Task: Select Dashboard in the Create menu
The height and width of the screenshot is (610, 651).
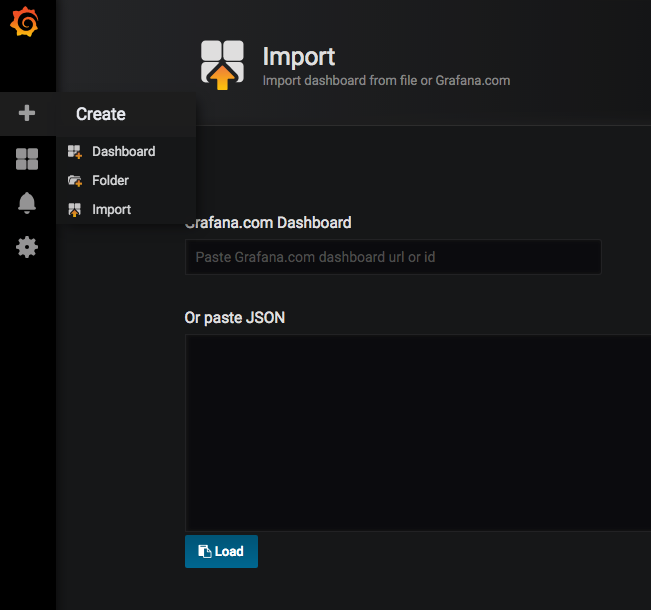Action: (126, 152)
